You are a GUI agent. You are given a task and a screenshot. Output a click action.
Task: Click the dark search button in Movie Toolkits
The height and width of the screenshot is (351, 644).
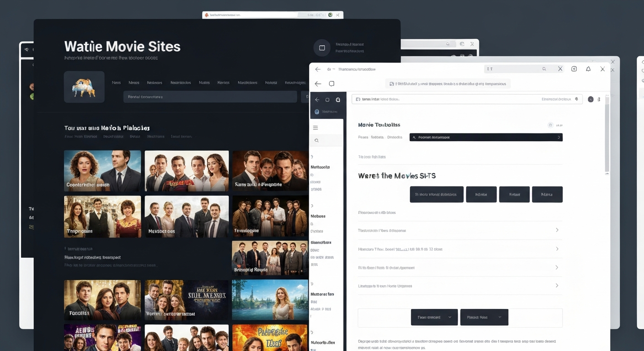[x=486, y=137]
